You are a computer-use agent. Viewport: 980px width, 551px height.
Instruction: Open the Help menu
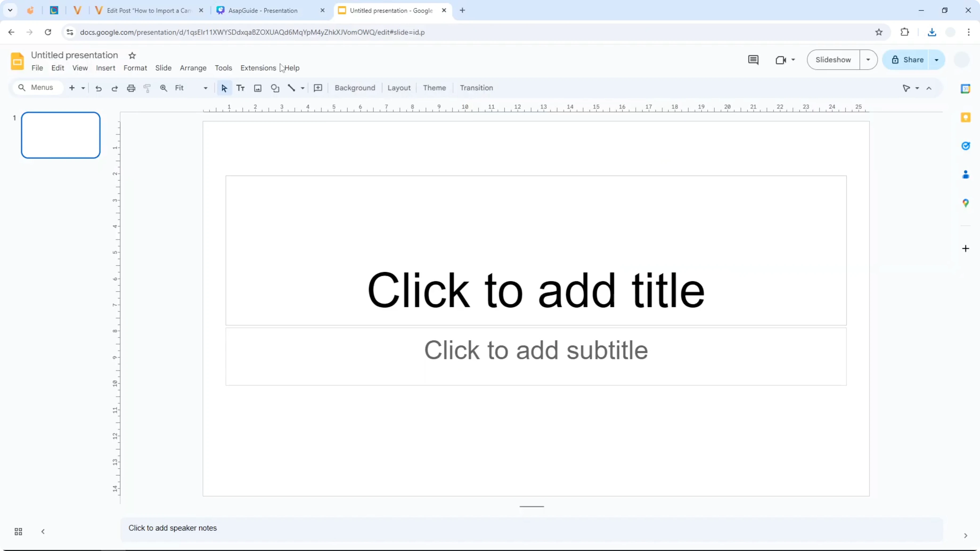pyautogui.click(x=292, y=68)
